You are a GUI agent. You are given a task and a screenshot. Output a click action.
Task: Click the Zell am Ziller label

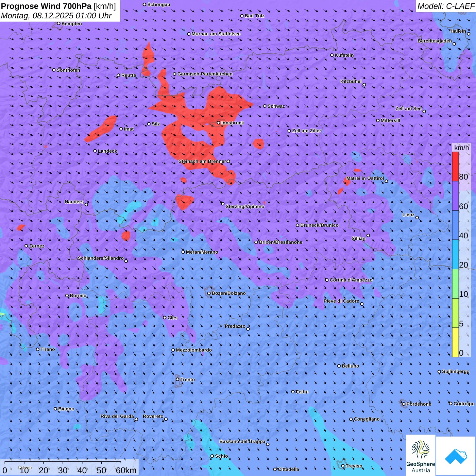(x=306, y=131)
